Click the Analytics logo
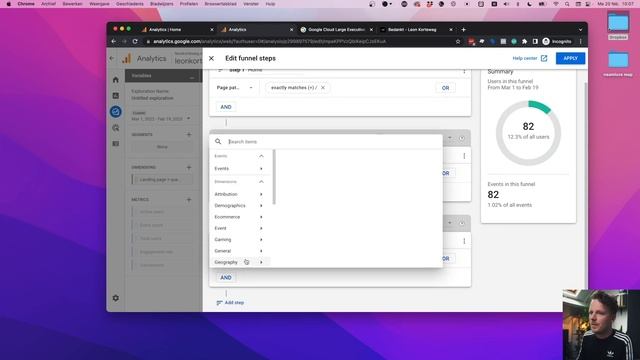Image resolution: width=640 pixels, height=360 pixels. (x=144, y=59)
